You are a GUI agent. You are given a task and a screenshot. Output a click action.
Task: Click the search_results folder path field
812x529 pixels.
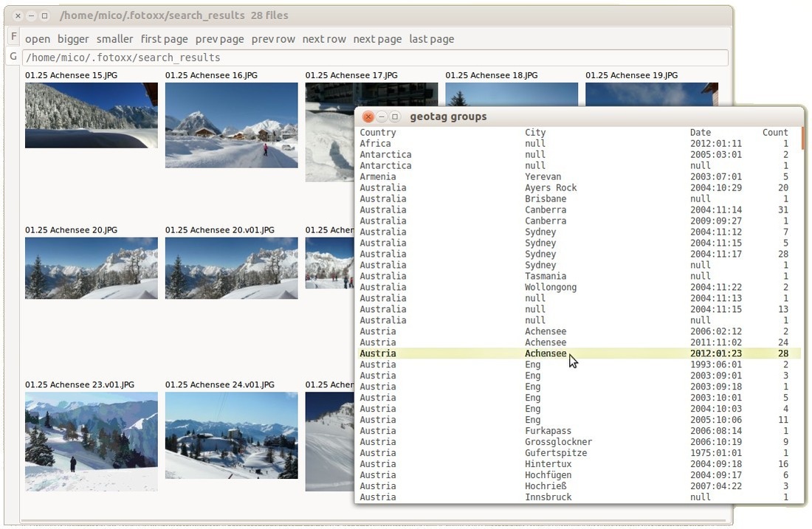[x=374, y=58]
